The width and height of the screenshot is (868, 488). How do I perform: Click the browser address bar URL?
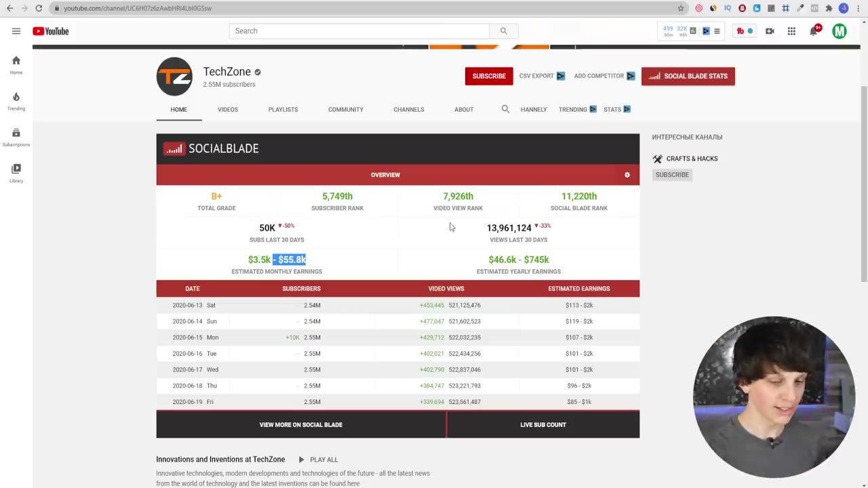tap(138, 8)
